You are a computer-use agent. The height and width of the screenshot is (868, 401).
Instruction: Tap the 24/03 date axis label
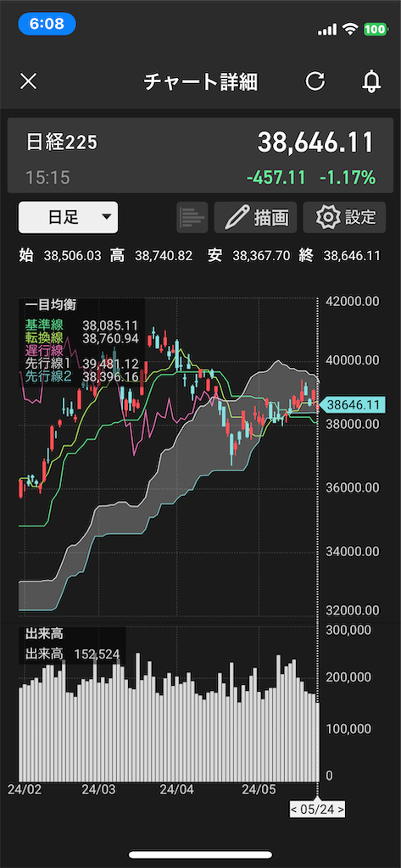point(98,790)
